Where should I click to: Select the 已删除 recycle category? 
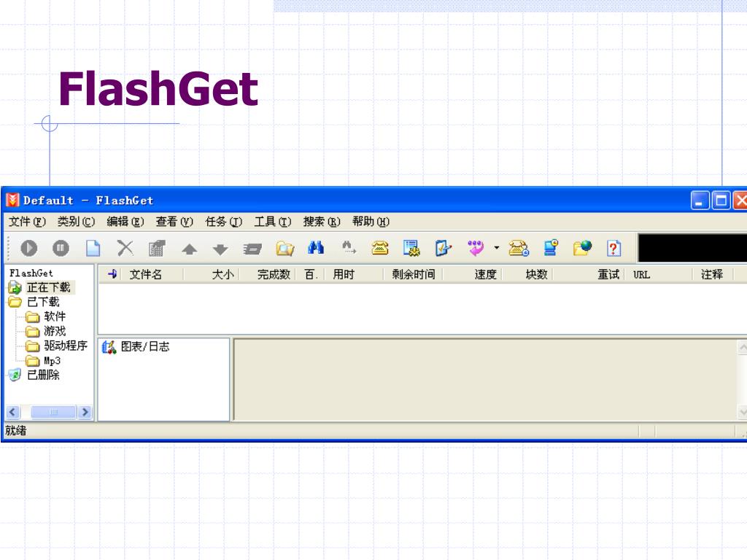pos(43,375)
